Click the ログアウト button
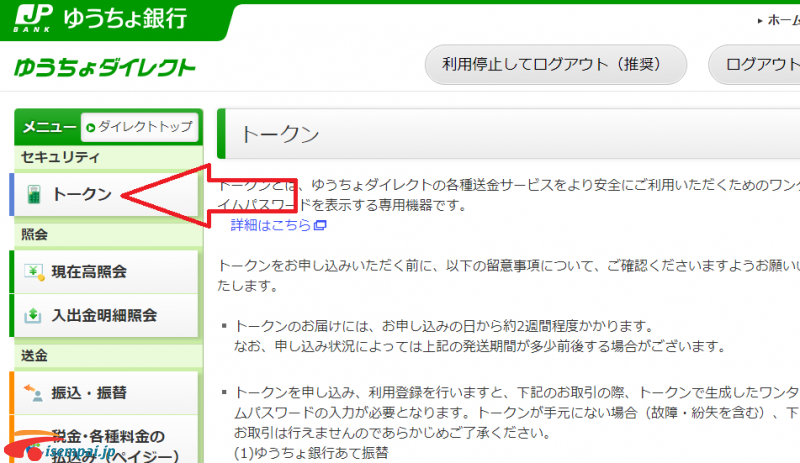The width and height of the screenshot is (800, 463). 755,64
